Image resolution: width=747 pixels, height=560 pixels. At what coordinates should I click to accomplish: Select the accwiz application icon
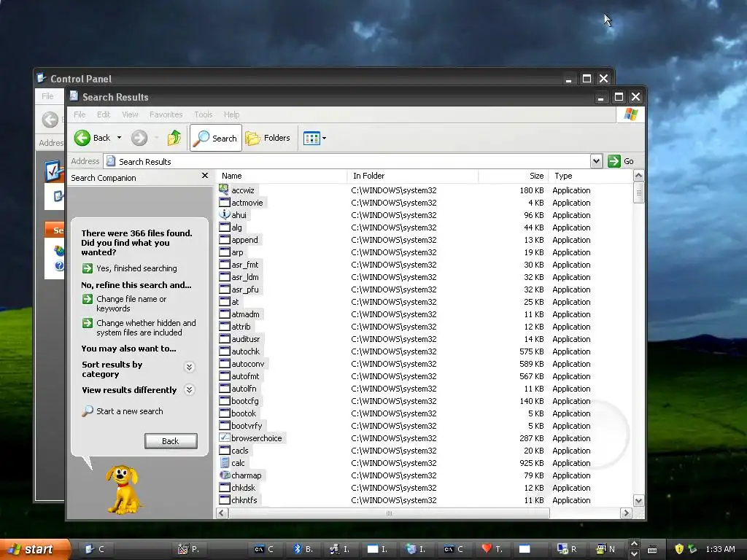pyautogui.click(x=225, y=189)
